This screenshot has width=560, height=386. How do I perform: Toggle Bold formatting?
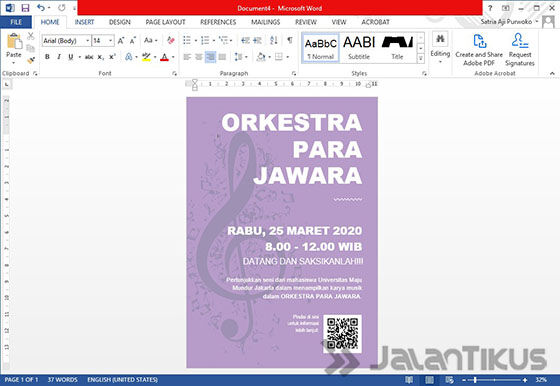pos(47,57)
